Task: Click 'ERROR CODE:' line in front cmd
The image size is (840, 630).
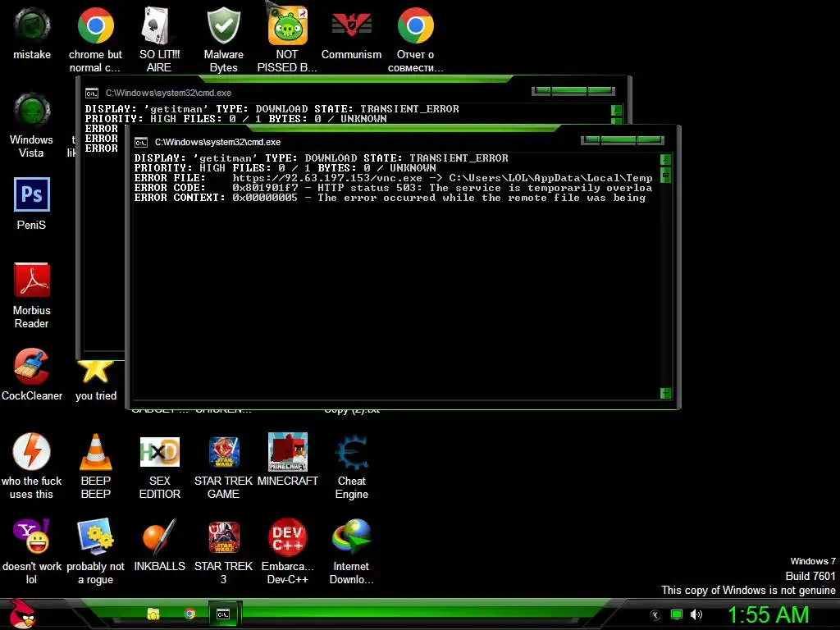Action: click(x=393, y=188)
